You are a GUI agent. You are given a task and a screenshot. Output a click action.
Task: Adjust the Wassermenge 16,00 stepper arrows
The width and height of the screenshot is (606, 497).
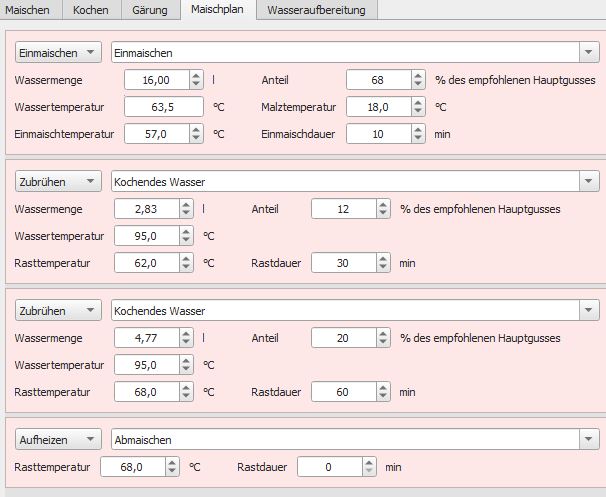[x=196, y=80]
